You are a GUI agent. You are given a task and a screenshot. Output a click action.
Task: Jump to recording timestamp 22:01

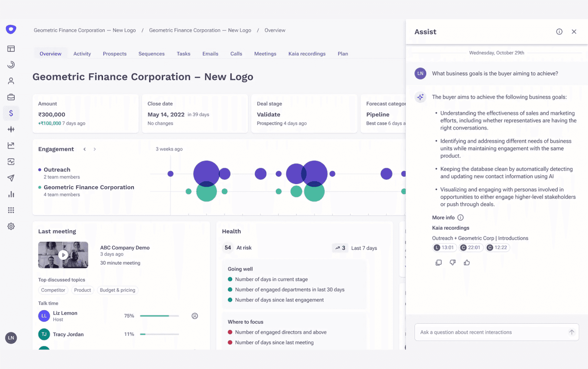point(471,247)
